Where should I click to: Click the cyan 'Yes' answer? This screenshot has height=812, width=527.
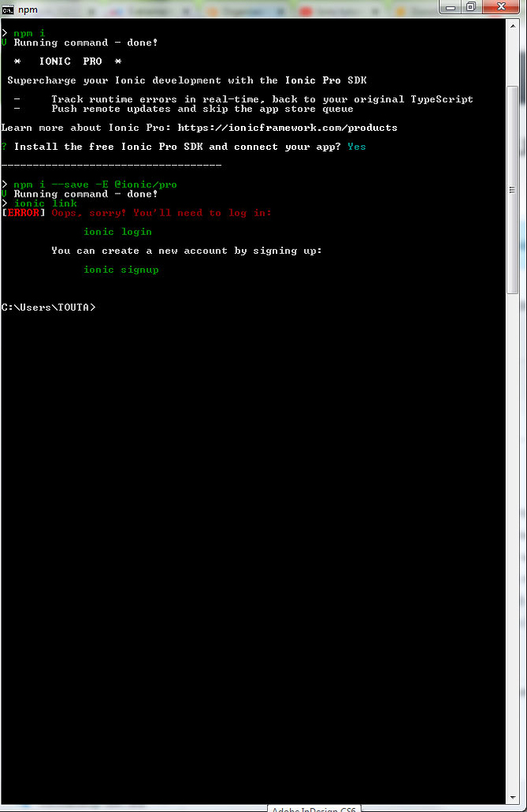357,147
